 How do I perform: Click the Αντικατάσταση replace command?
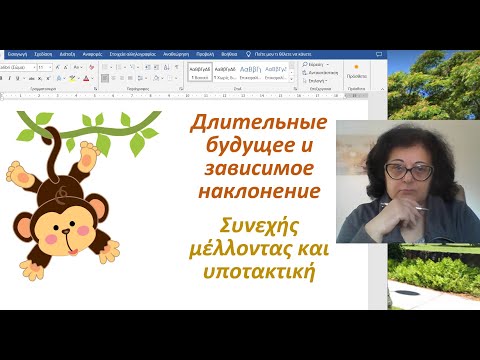(x=320, y=73)
